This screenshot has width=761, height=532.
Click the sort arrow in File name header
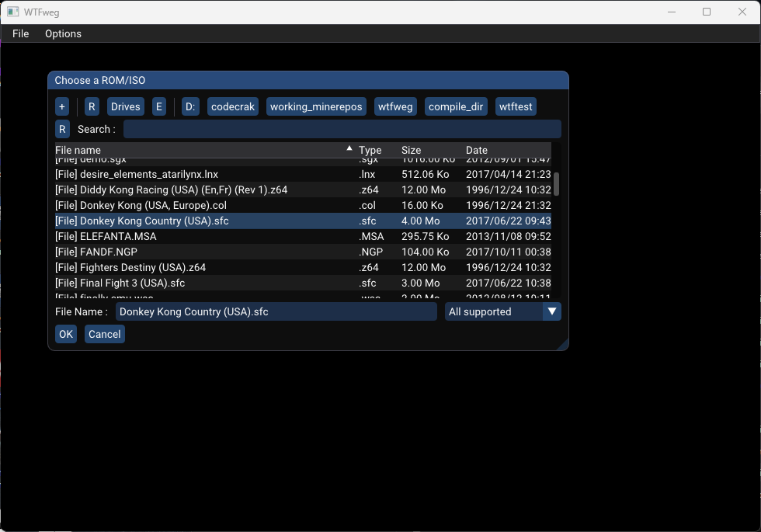pyautogui.click(x=349, y=149)
